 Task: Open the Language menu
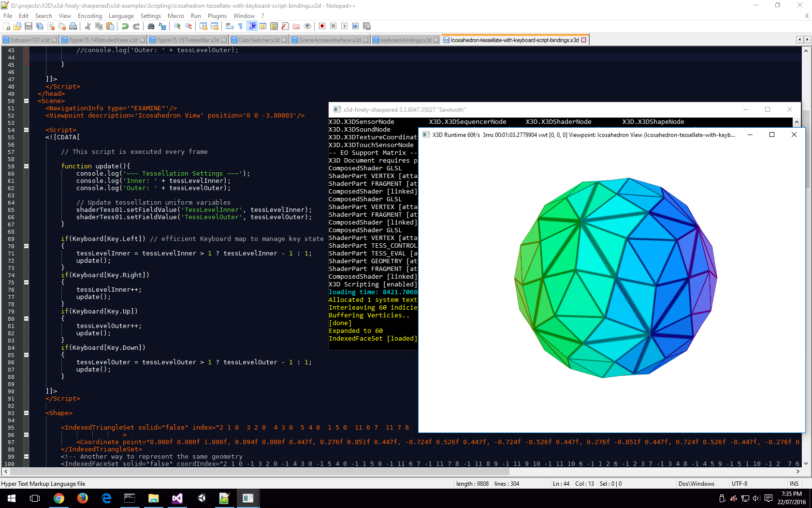[121, 16]
